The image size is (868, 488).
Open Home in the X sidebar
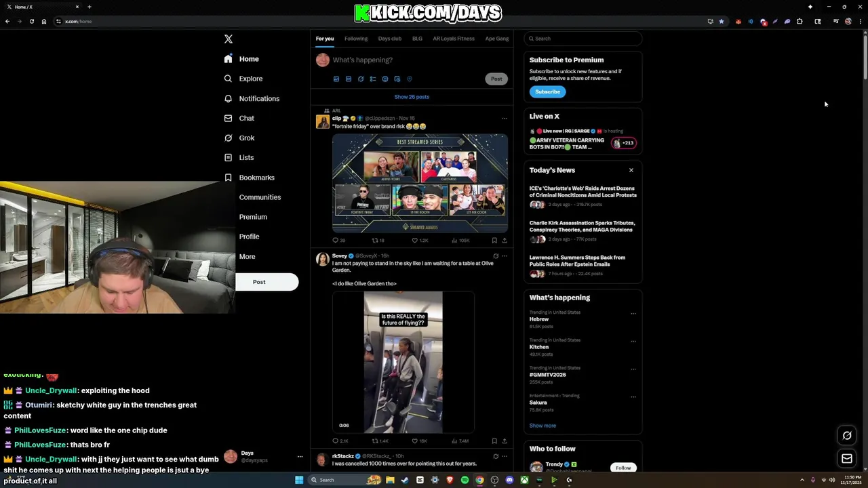pos(242,59)
